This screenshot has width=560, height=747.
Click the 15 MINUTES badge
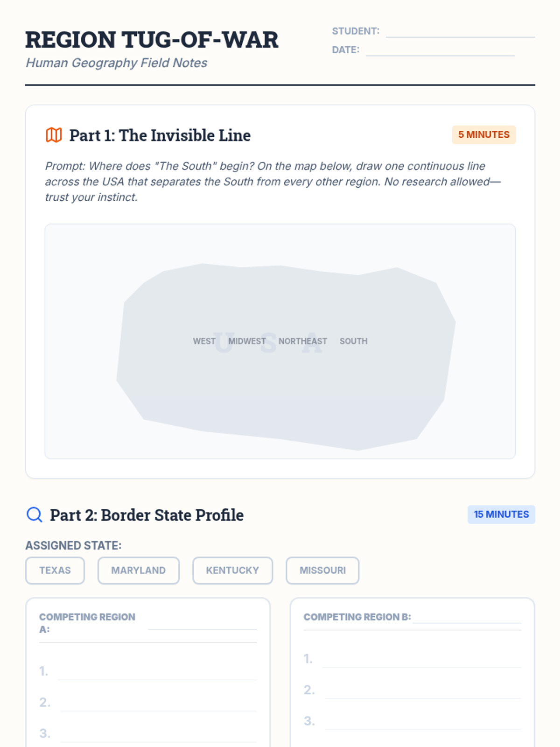coord(501,514)
